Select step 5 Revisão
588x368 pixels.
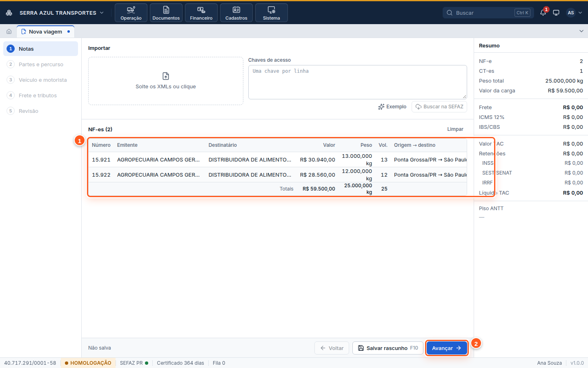41,111
